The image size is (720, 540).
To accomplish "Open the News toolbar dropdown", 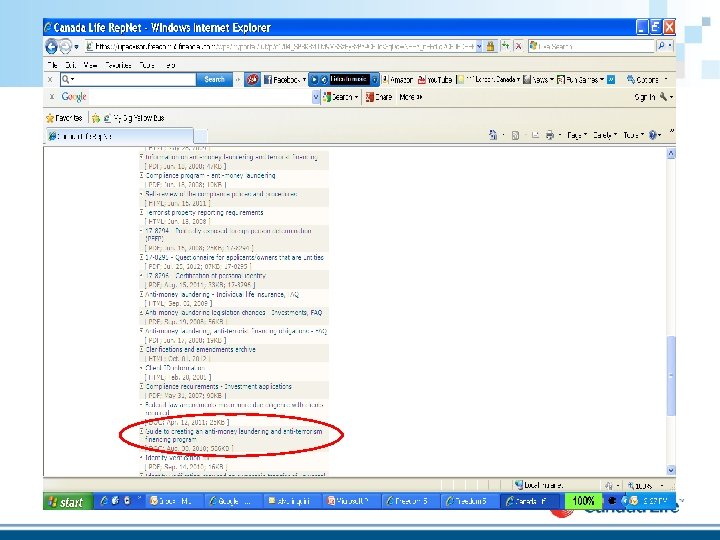I will 538,80.
